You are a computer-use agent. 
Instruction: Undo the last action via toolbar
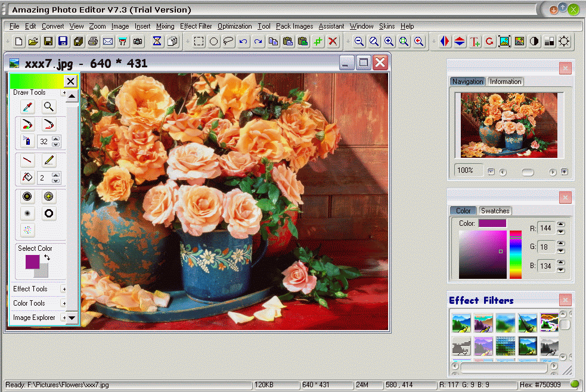[x=244, y=41]
